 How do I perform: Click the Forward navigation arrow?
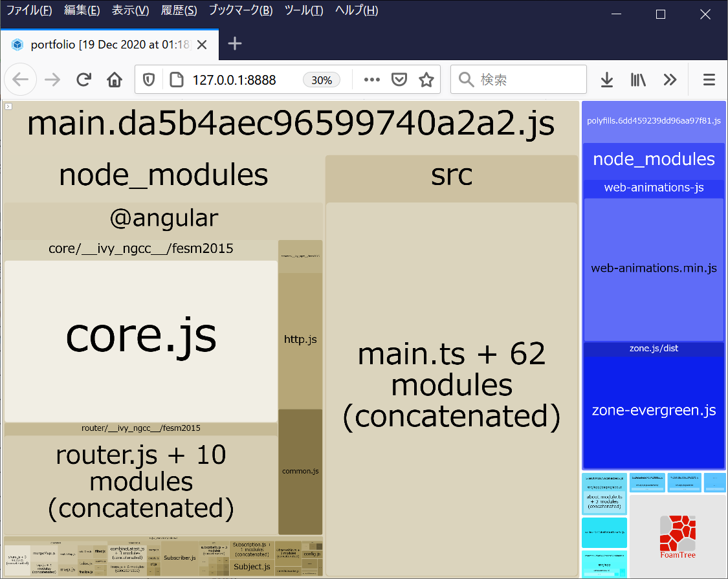click(x=52, y=80)
